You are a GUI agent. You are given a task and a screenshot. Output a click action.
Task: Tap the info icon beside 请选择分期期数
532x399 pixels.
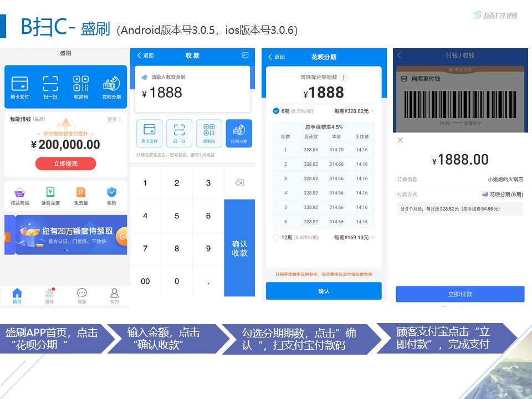click(x=344, y=77)
